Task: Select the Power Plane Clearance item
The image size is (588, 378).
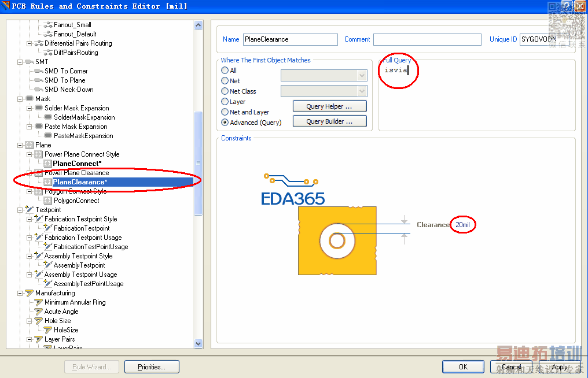Action: 76,173
